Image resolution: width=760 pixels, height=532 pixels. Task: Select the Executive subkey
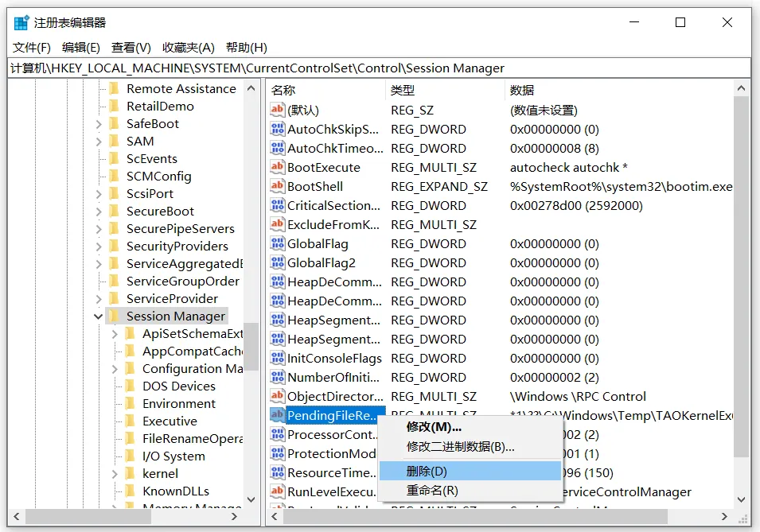coord(170,421)
